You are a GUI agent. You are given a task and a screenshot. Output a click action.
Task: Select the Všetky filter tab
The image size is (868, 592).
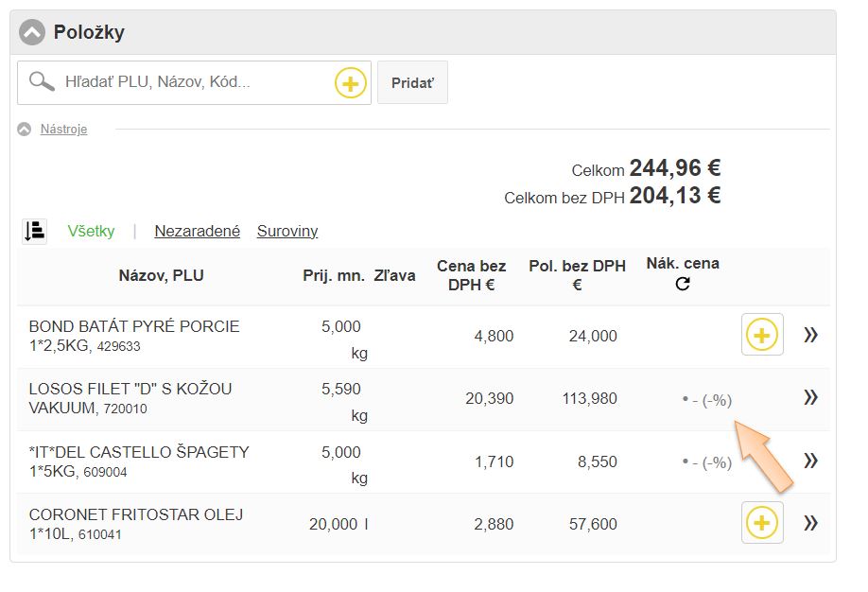point(92,231)
